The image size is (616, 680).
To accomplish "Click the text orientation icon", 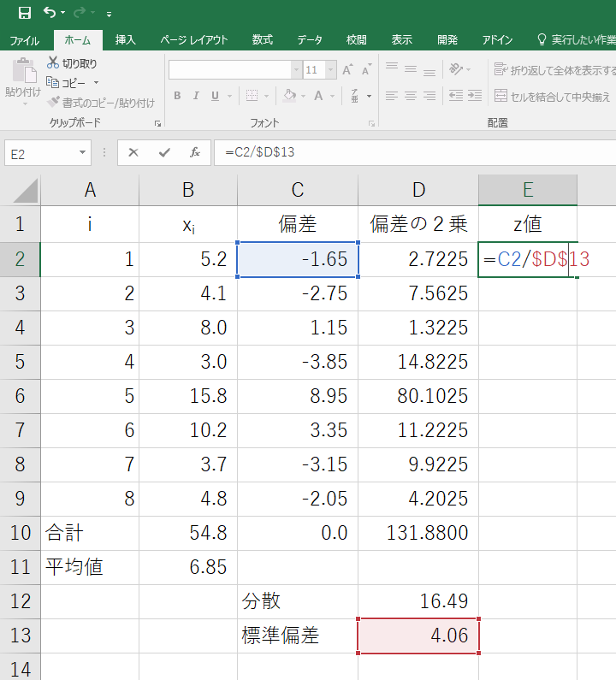I will point(456,68).
